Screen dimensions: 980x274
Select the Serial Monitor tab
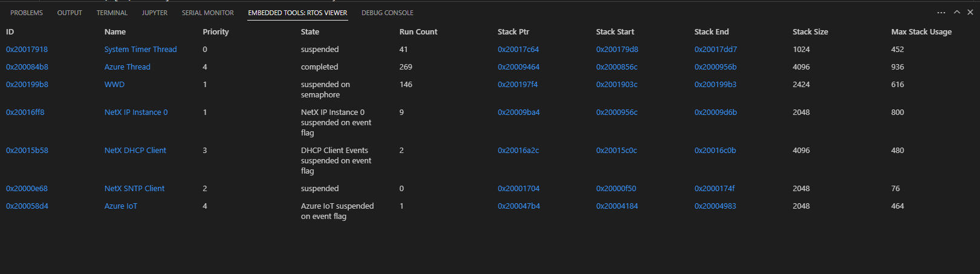click(207, 13)
